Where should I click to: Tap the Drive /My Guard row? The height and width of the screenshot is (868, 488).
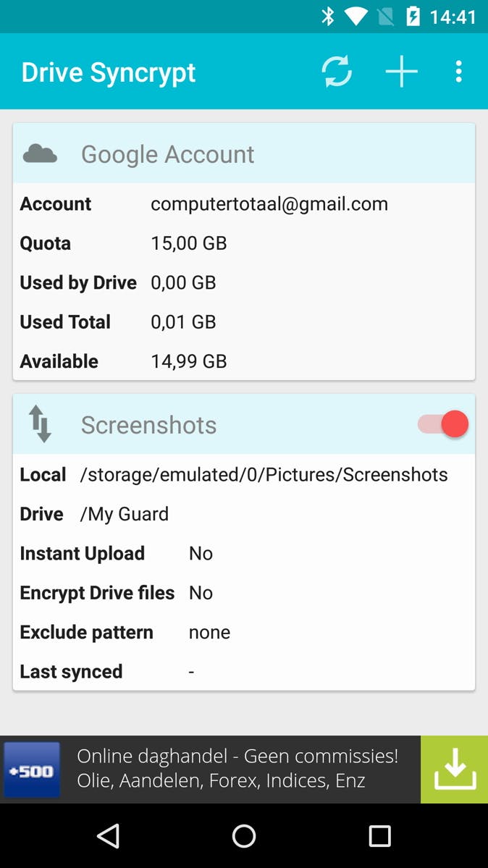pyautogui.click(x=244, y=514)
